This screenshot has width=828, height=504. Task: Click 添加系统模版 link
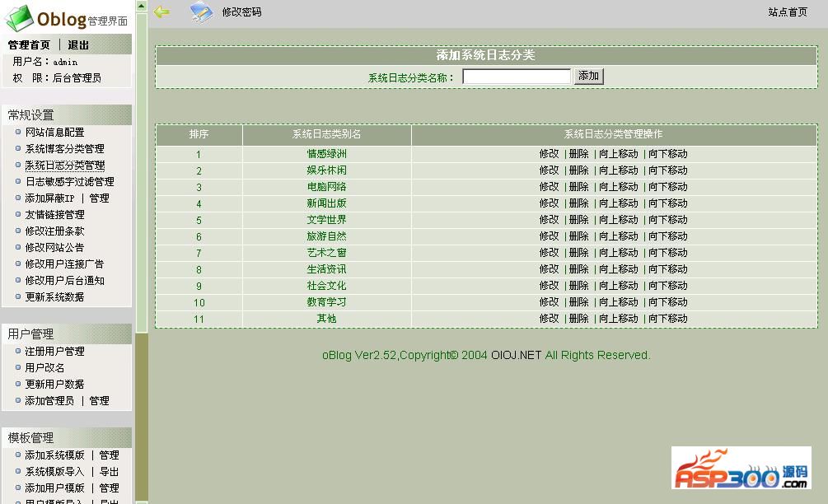point(55,455)
